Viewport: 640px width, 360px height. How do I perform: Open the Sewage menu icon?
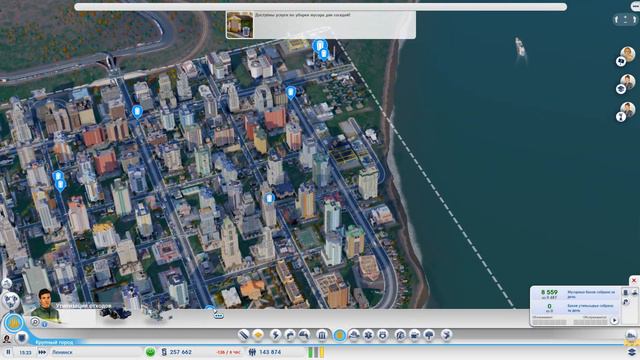pyautogui.click(x=304, y=336)
